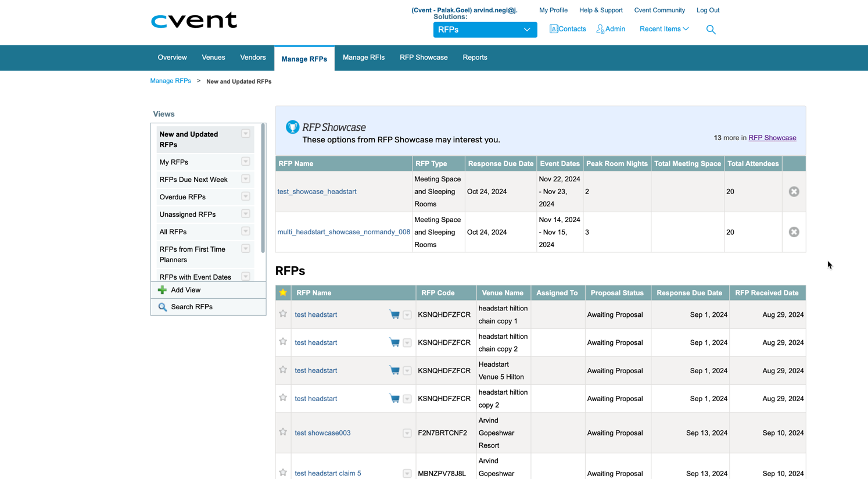Open dropdown arrow for New and Updated RFPs view

pyautogui.click(x=246, y=134)
